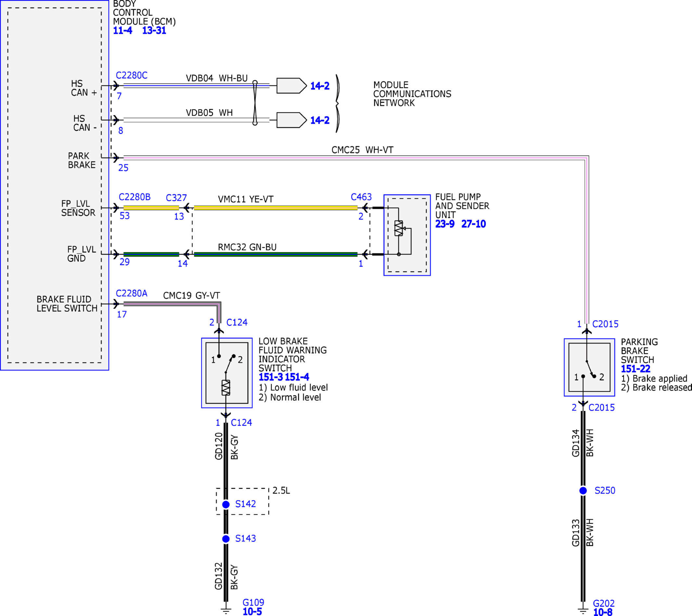Click the yellow VMC11 YE-VT wire
Screen dimensions: 692x616
tap(276, 208)
